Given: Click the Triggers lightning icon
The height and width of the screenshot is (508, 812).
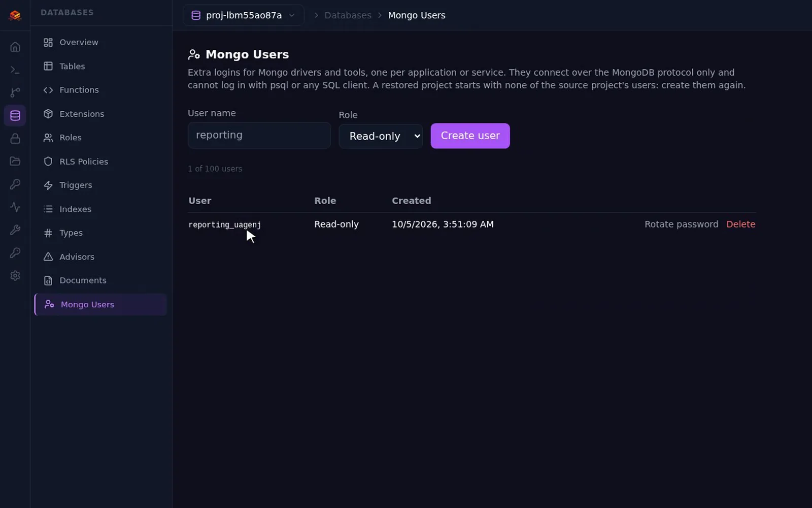Looking at the screenshot, I should (48, 185).
